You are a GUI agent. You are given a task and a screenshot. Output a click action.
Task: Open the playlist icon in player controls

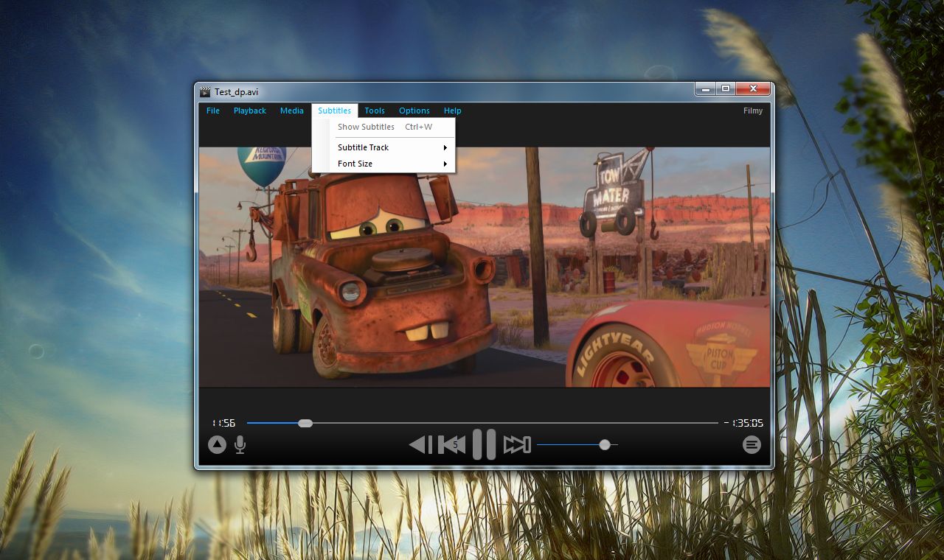pos(752,444)
